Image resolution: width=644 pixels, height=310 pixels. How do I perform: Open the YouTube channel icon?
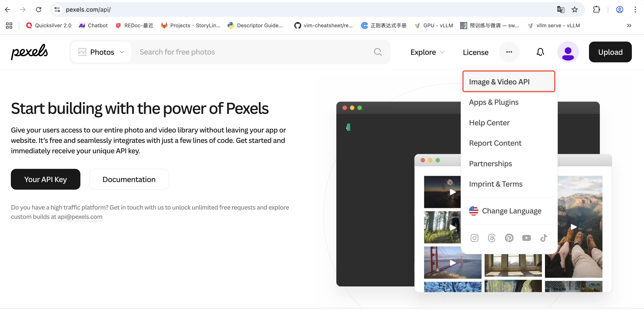point(527,238)
